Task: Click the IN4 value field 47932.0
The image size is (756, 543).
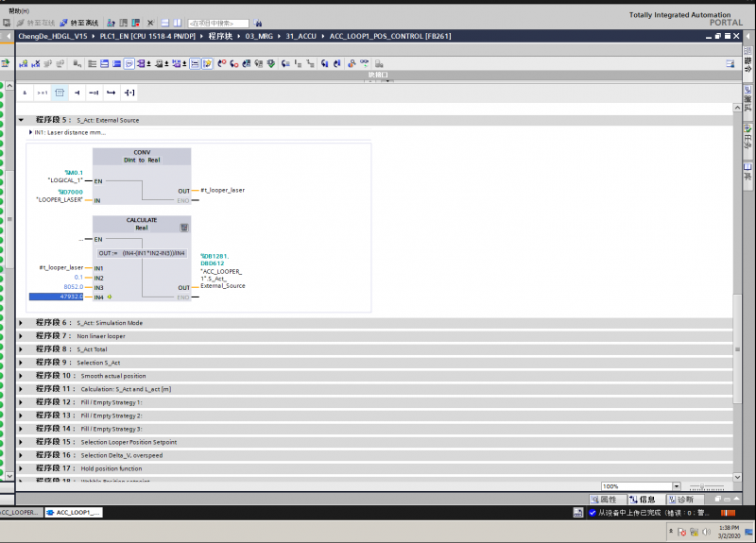Action: (56, 297)
